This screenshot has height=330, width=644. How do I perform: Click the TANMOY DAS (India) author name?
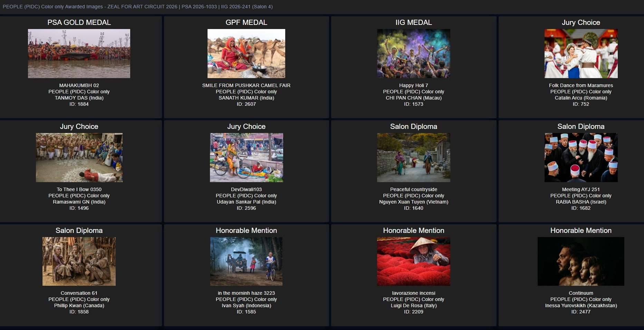[79, 98]
